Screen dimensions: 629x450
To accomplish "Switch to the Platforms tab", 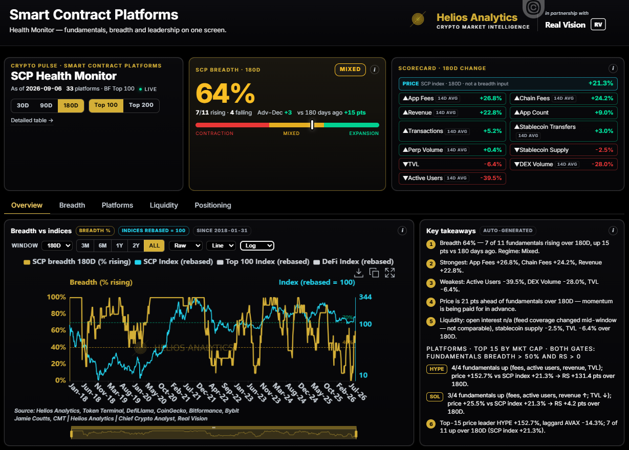I will coord(117,205).
